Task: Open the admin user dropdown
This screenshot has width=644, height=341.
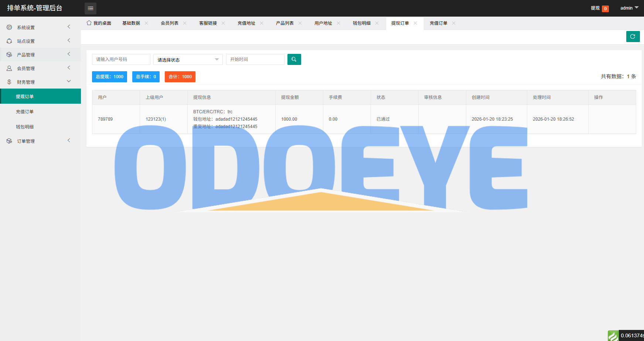Action: pyautogui.click(x=629, y=8)
